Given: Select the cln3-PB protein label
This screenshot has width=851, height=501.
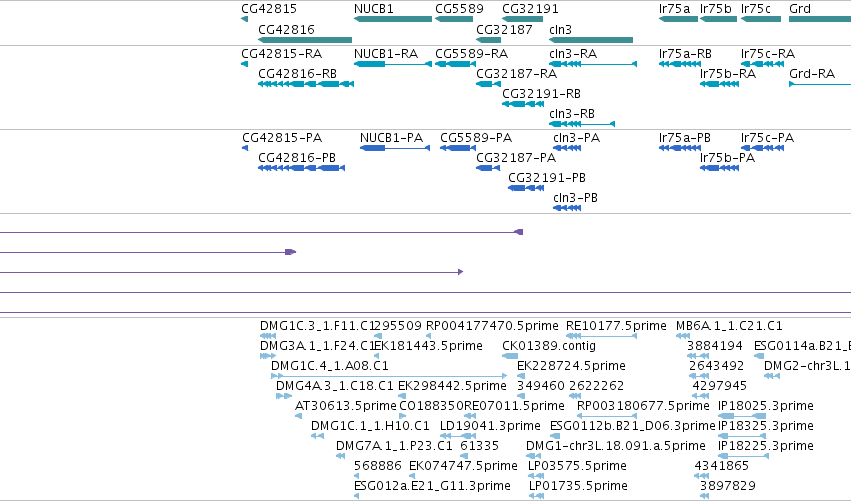Looking at the screenshot, I should [x=575, y=198].
